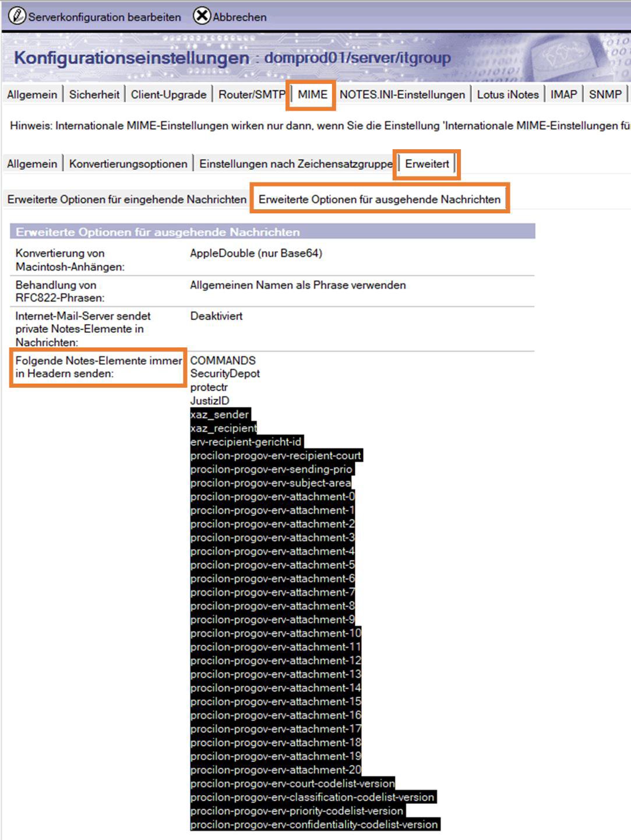
Task: Select the MIME tab
Action: 312,94
